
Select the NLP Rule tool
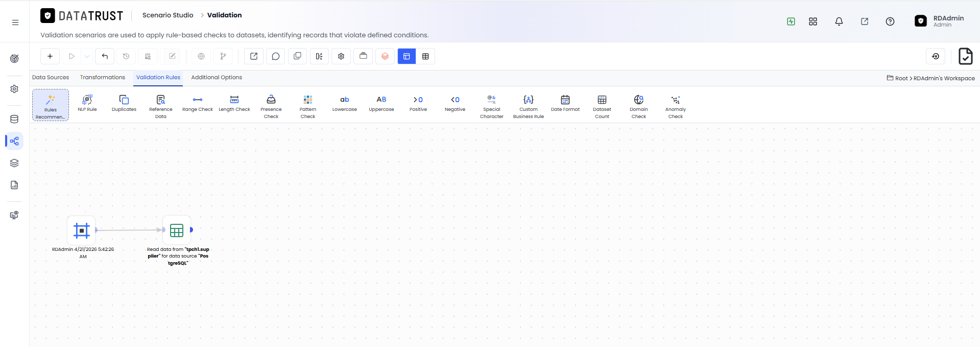coord(87,103)
